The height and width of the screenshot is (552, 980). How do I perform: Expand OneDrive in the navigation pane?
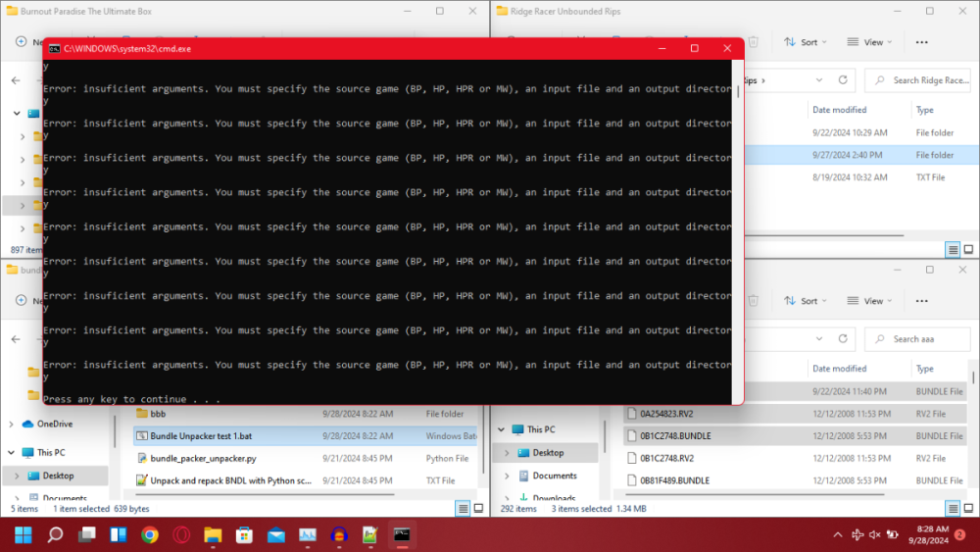(11, 424)
